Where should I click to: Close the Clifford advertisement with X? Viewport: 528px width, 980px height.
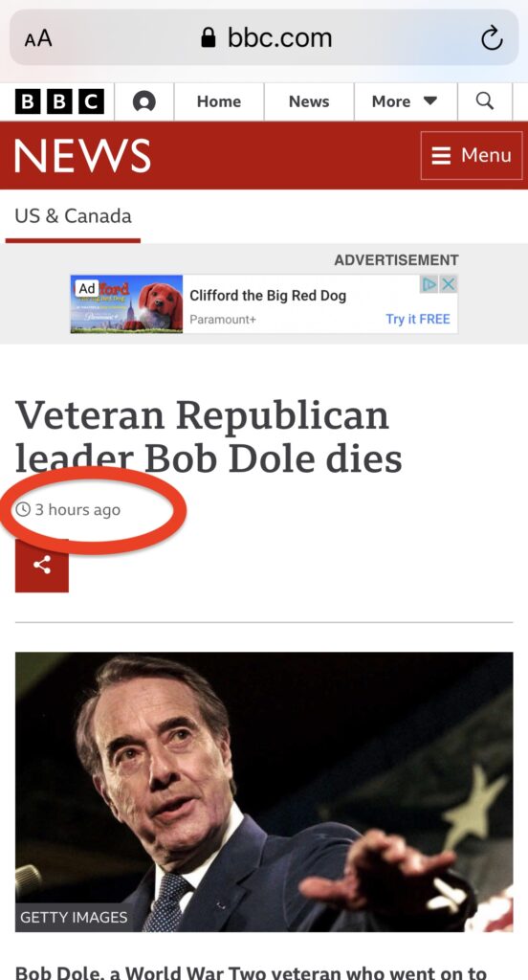[448, 284]
